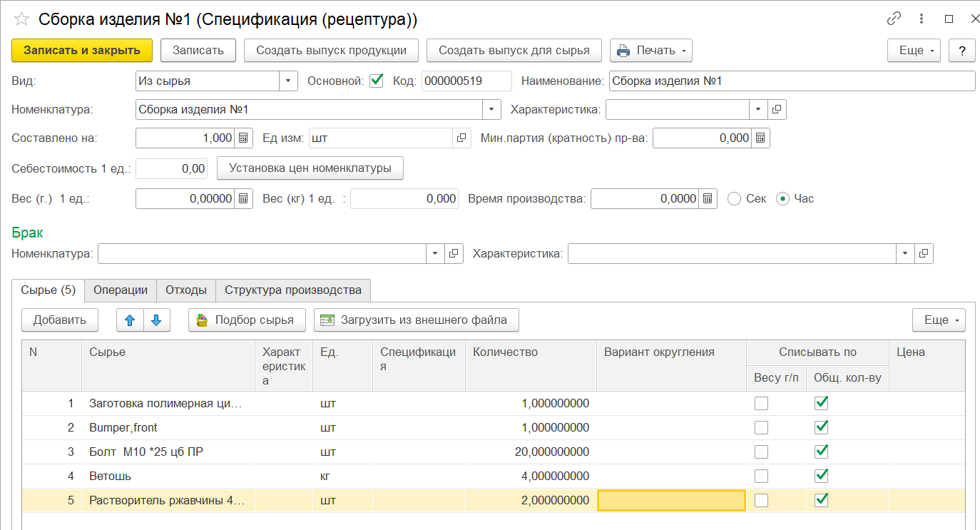Open the Печать dropdown menu

point(651,51)
